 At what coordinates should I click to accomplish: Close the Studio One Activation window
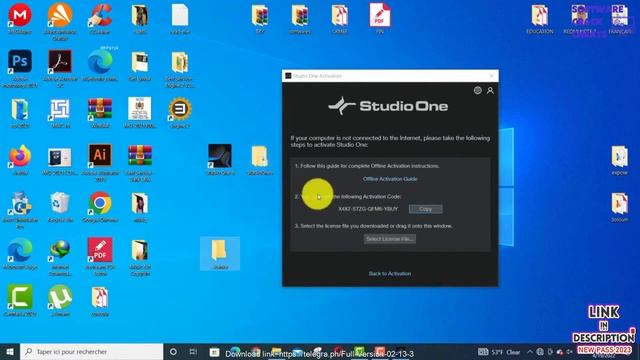(491, 76)
